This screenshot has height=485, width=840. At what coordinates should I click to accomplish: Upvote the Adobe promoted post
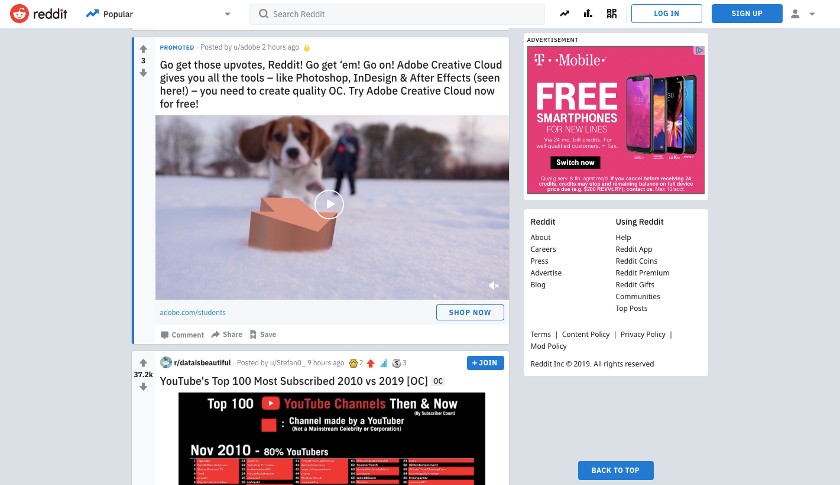click(143, 49)
